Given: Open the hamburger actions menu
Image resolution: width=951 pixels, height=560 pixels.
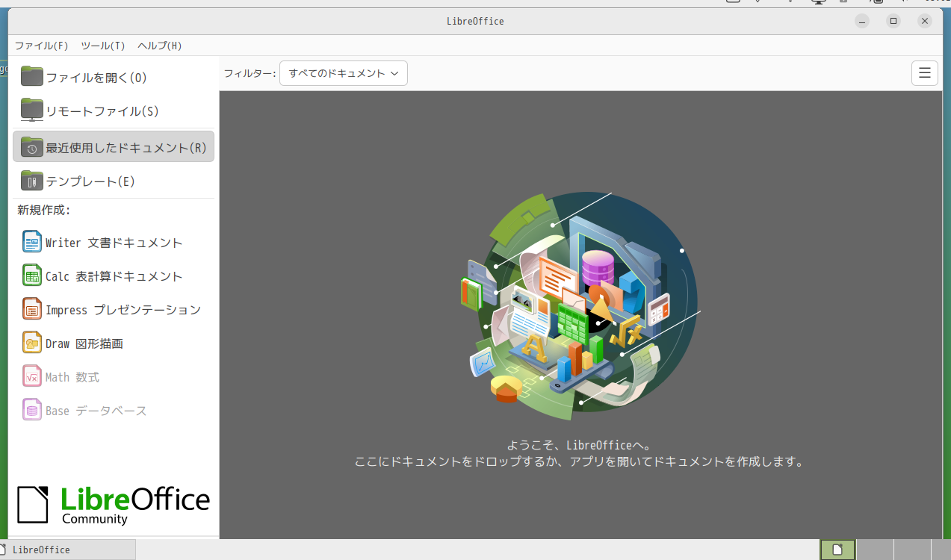Looking at the screenshot, I should pos(924,73).
